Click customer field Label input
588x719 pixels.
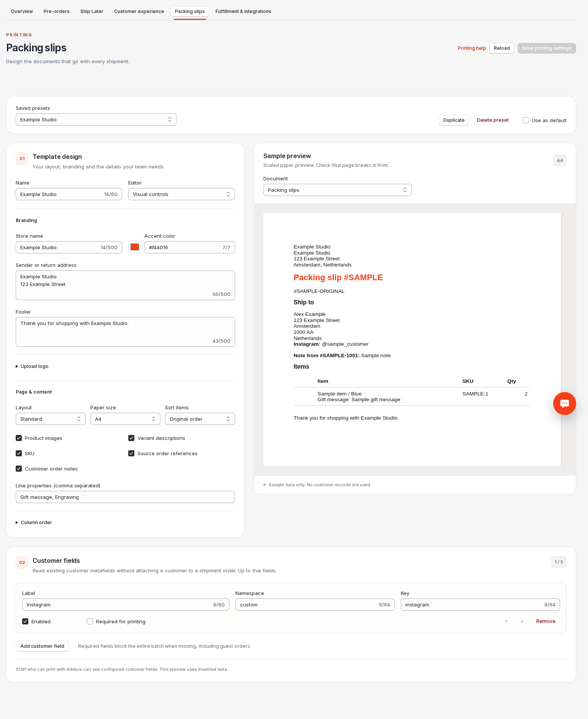pos(126,605)
